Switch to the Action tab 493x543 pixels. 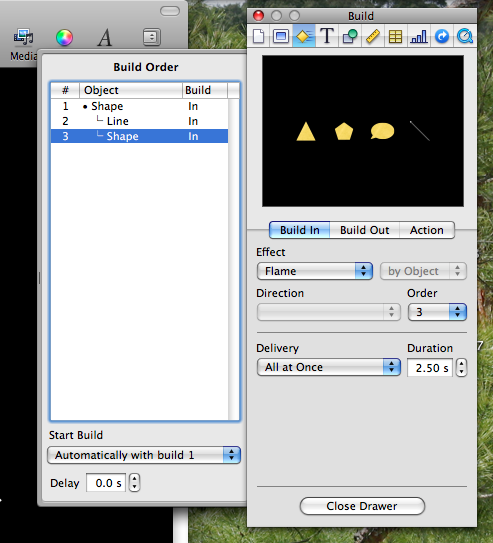(427, 230)
